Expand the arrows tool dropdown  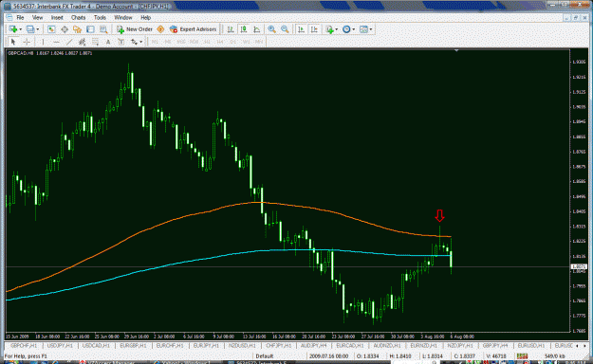[x=140, y=42]
